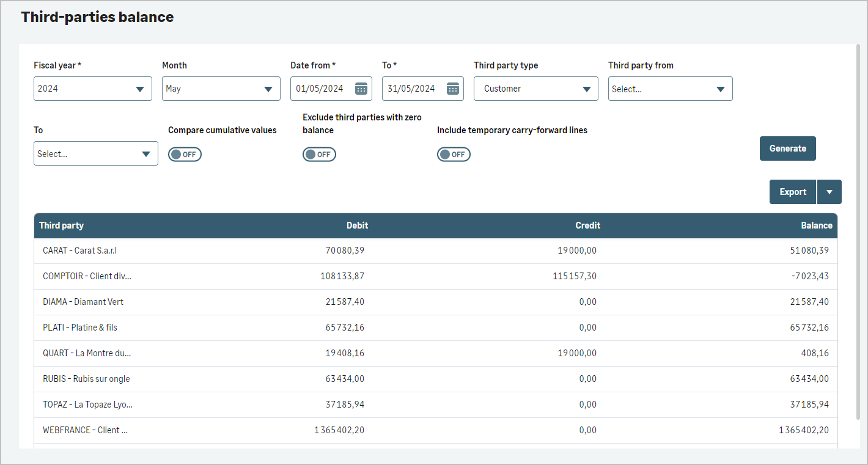Click DIAMA balance value 21 587,40
This screenshot has width=868, height=465.
click(809, 302)
